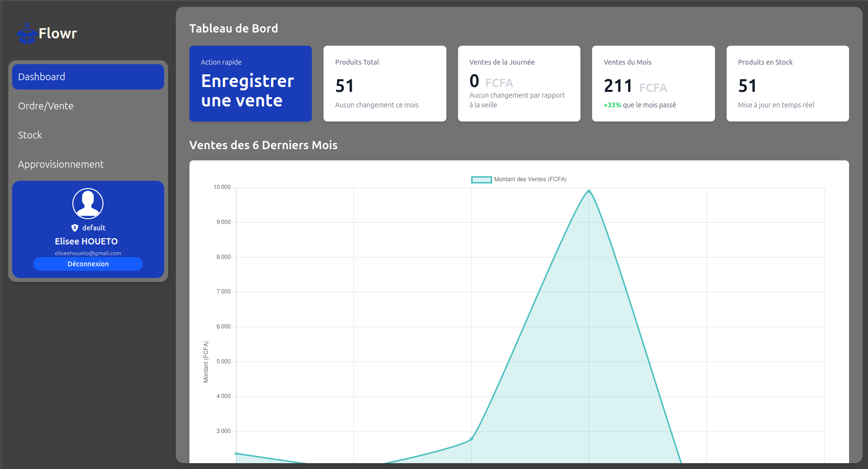Click the user avatar profile icon
Image resolution: width=868 pixels, height=469 pixels.
tap(88, 203)
